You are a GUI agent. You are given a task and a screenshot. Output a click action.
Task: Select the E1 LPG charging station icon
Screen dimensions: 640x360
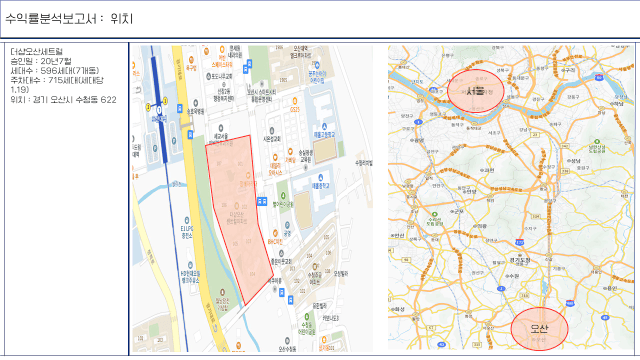click(x=187, y=220)
